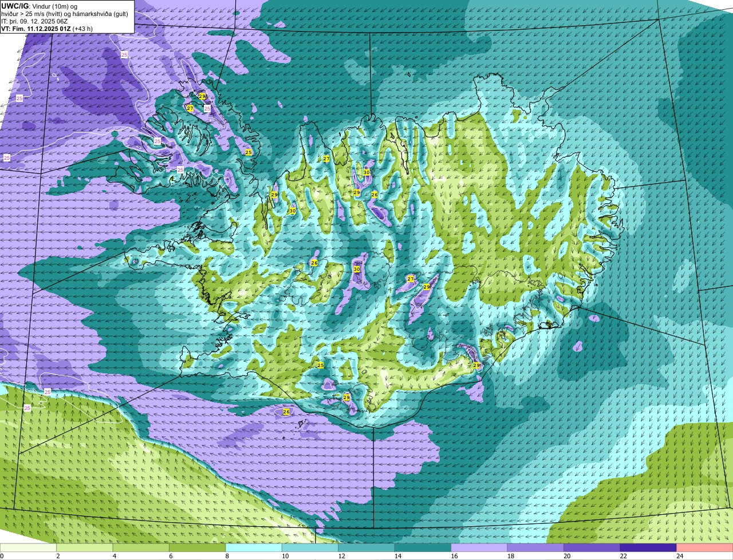Click the 8–10 m/s light cyan legend swatch
The height and width of the screenshot is (560, 733).
[254, 547]
